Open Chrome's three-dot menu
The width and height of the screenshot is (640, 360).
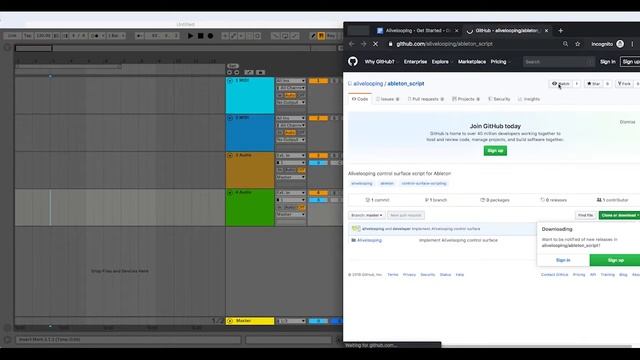[x=632, y=44]
